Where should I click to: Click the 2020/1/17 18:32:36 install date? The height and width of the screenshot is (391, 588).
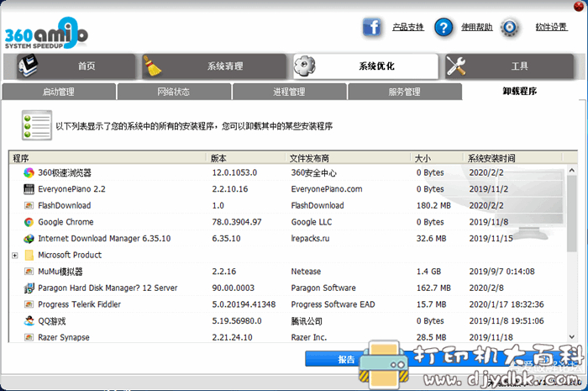[x=507, y=304]
